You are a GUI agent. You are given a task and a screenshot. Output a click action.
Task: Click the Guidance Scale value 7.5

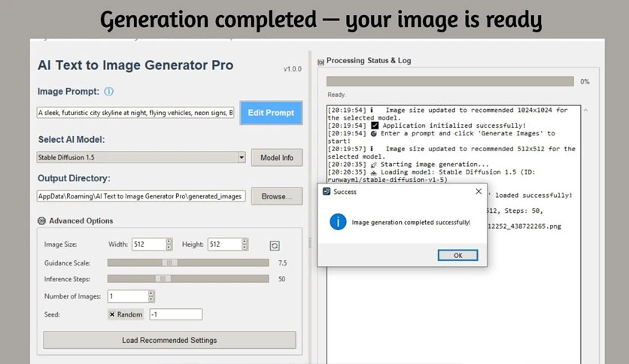click(282, 263)
